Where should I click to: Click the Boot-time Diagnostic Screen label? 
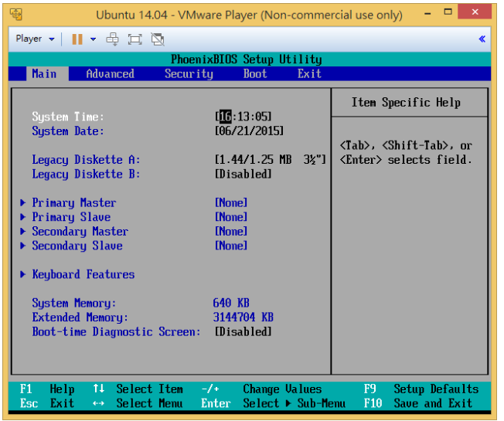(116, 331)
